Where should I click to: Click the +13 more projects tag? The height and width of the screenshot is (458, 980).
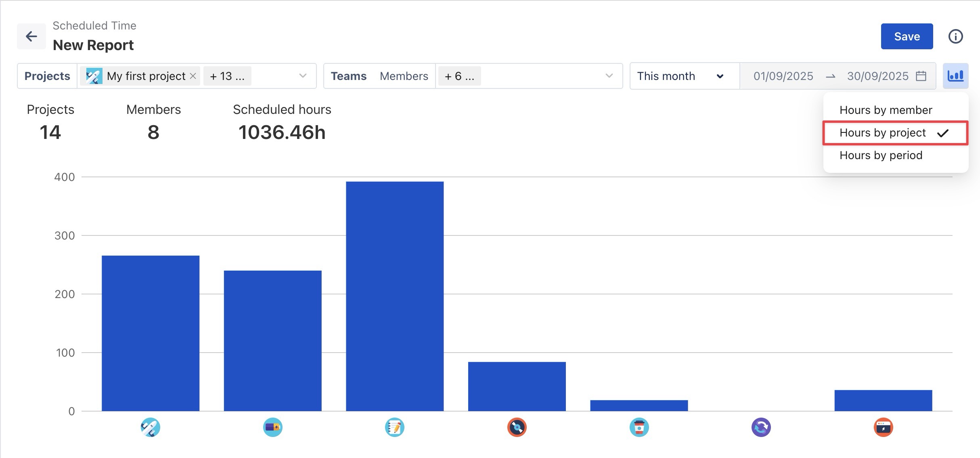[x=227, y=76]
